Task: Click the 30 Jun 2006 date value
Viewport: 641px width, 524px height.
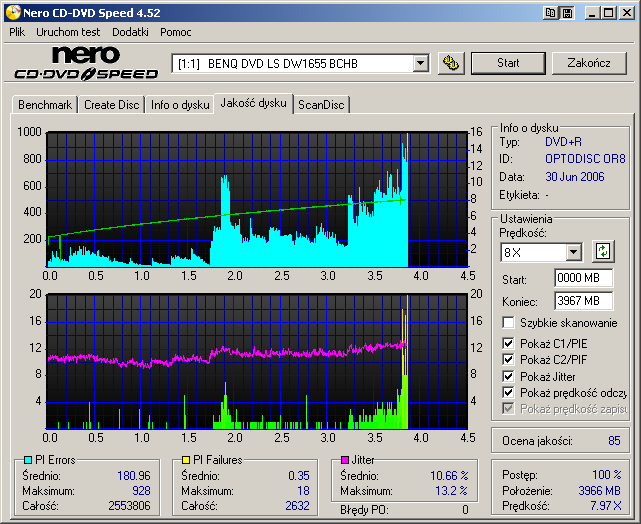Action: 575,177
